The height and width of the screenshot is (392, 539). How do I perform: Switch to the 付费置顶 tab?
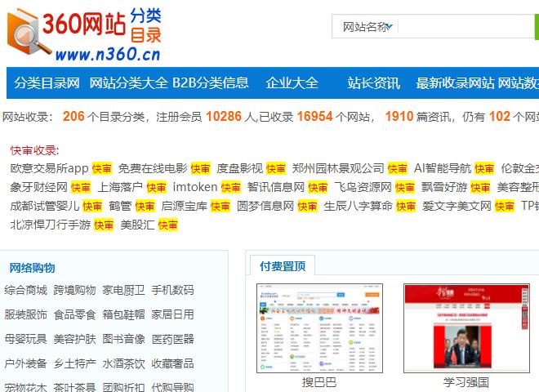(x=283, y=265)
